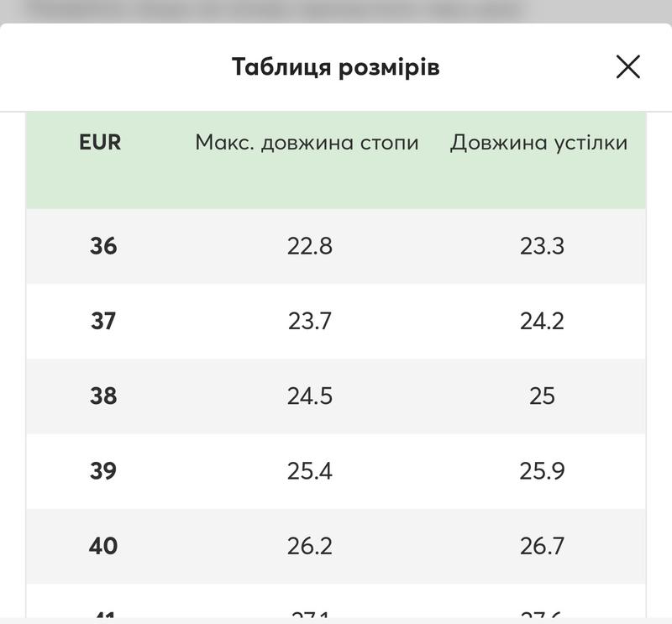Click insole length value 26.7
Screen dimensions: 672x624
tap(542, 546)
